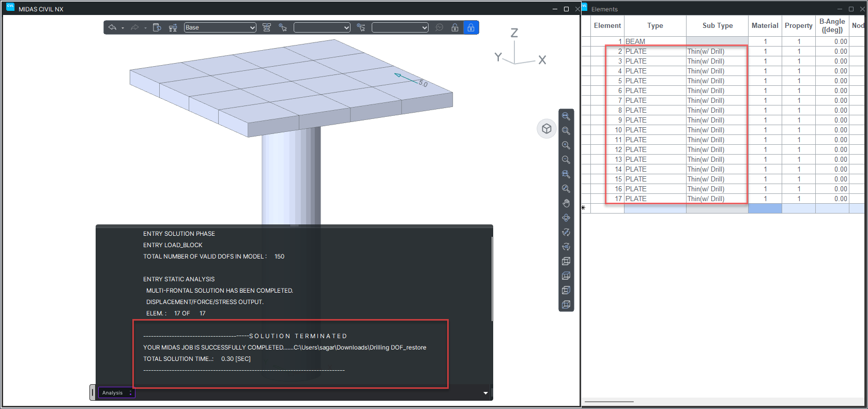The width and height of the screenshot is (868, 409).
Task: Click the structure icon right of Base dropdown
Action: [267, 27]
